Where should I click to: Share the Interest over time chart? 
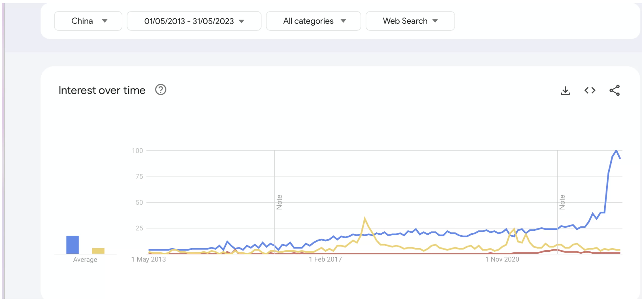point(614,90)
